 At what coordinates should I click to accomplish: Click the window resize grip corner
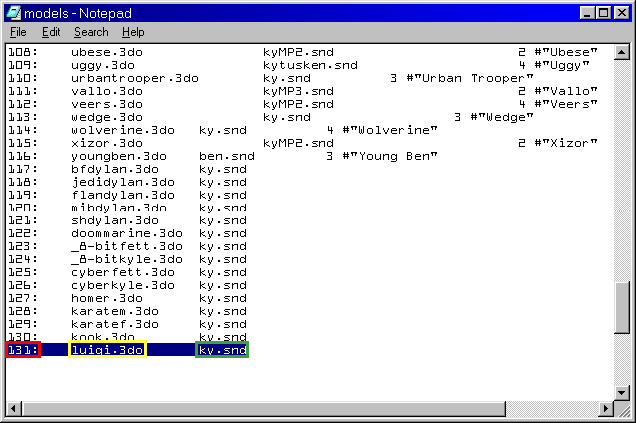(623, 409)
